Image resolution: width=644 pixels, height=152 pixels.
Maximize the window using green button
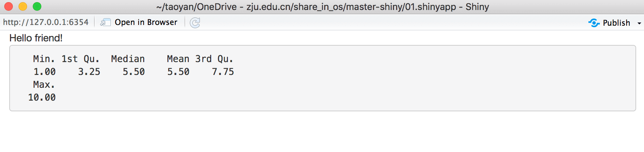click(x=37, y=6)
